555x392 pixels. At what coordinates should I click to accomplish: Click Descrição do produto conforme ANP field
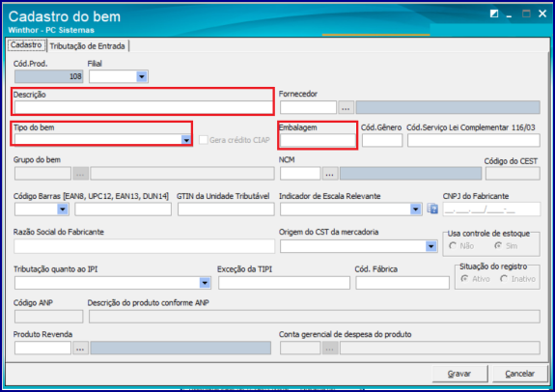pyautogui.click(x=315, y=317)
